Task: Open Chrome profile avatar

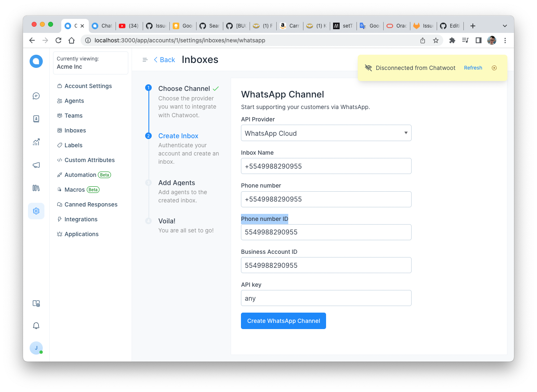Action: (x=492, y=40)
